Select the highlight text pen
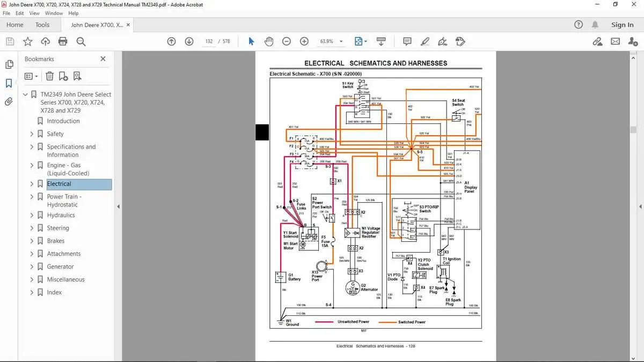This screenshot has height=362, width=644. (425, 41)
